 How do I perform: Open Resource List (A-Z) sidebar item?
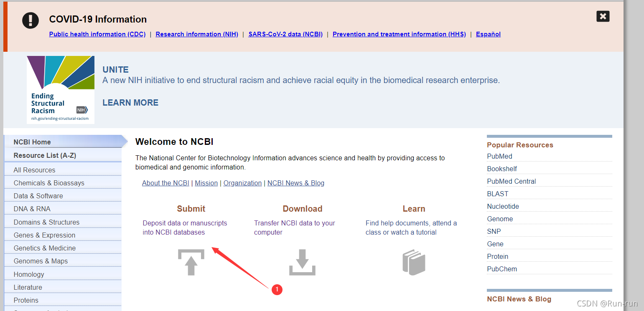click(x=63, y=155)
